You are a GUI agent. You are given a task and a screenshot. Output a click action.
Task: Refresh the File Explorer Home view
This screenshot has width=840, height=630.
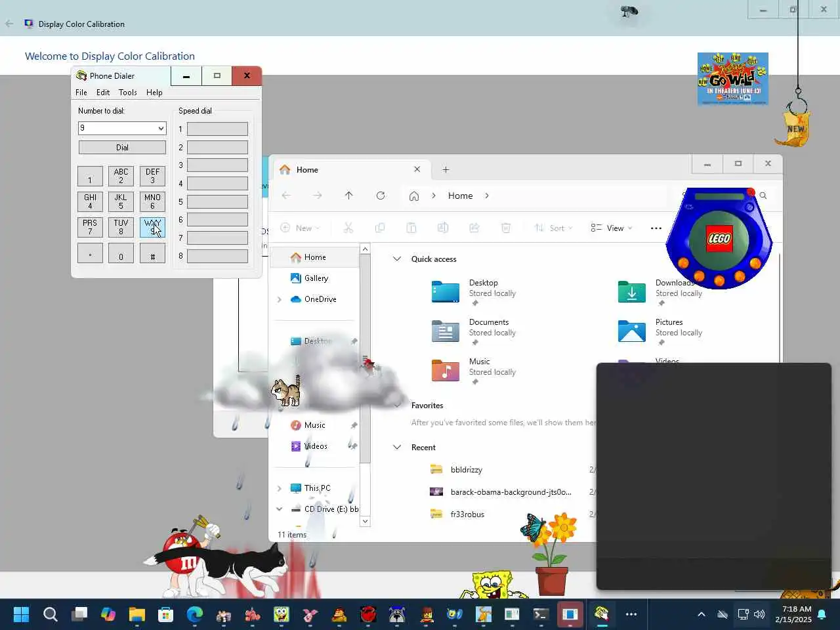point(381,196)
